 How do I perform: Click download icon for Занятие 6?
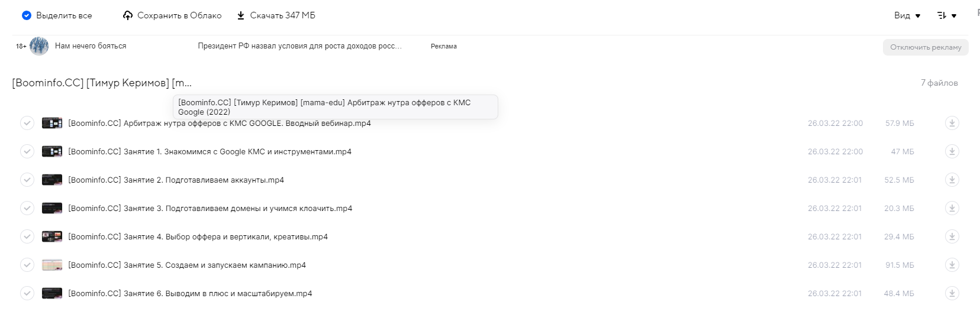coord(952,293)
